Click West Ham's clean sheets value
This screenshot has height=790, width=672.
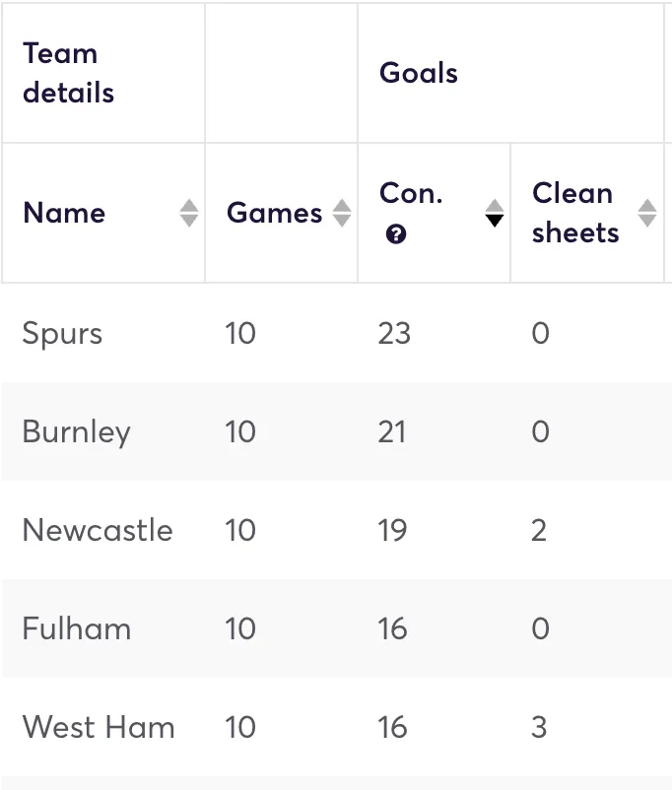click(539, 727)
